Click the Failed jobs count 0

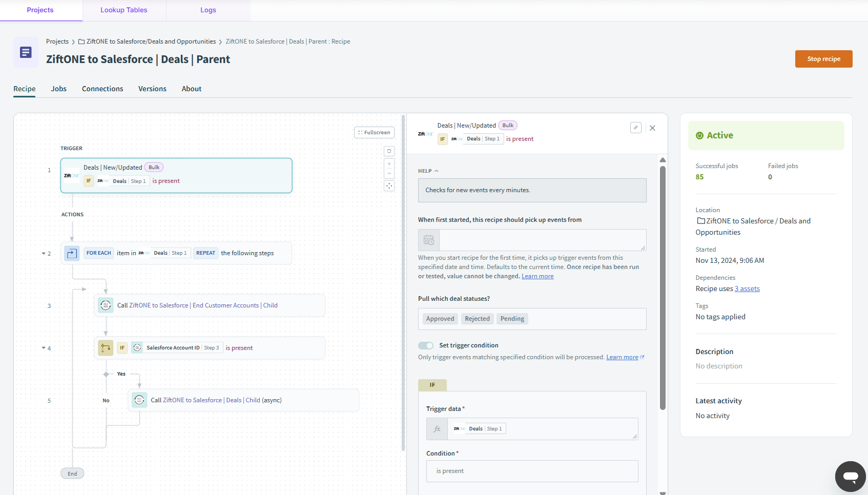pos(770,177)
